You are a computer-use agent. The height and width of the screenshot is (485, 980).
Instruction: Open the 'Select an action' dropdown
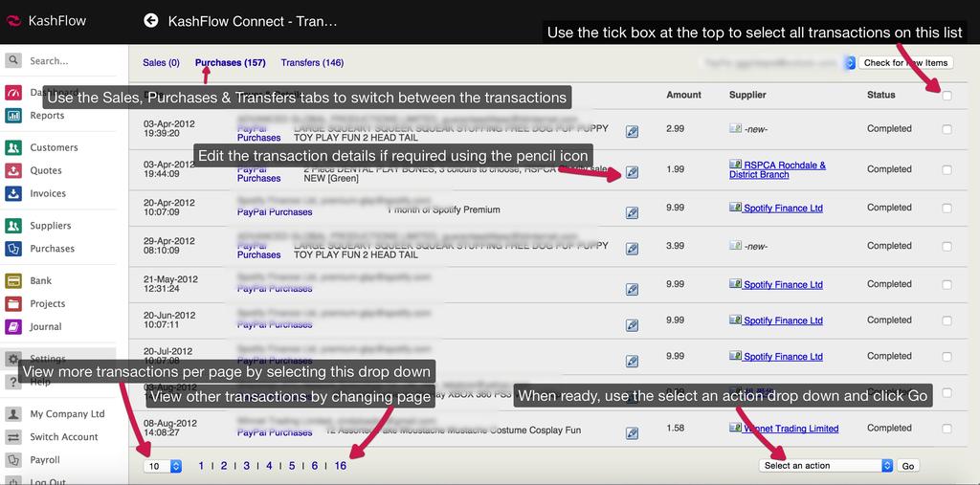(x=827, y=466)
